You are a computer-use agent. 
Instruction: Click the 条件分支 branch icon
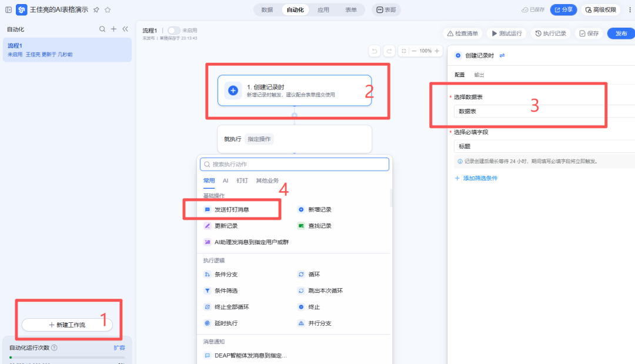(208, 275)
